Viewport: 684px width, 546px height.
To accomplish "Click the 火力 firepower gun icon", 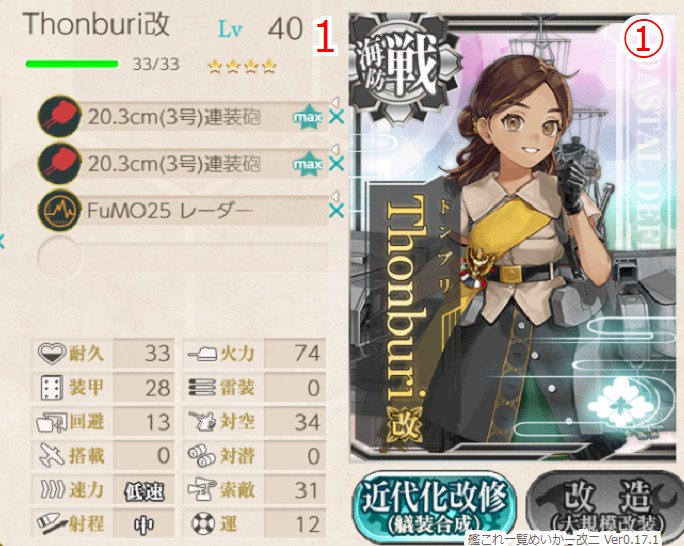I will click(x=202, y=353).
